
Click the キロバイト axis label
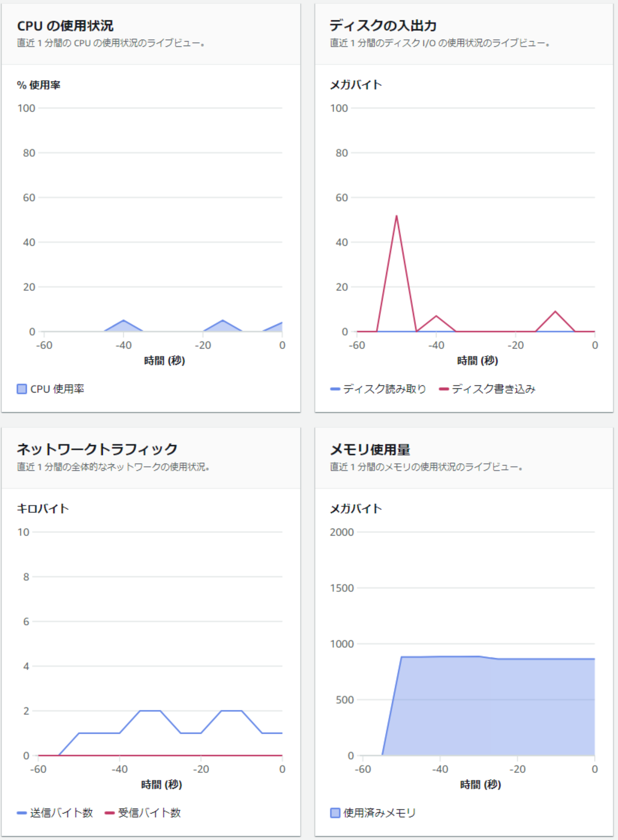pos(43,509)
